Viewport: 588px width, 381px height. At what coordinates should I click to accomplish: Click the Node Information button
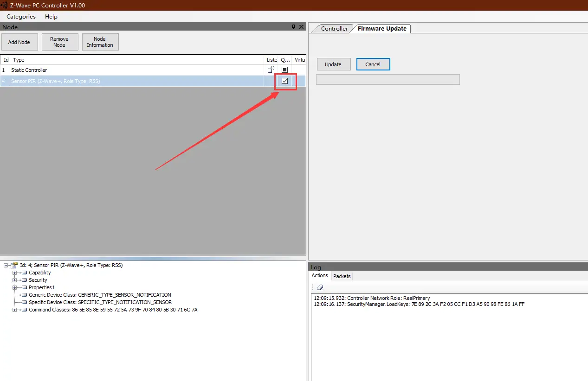[x=100, y=42]
